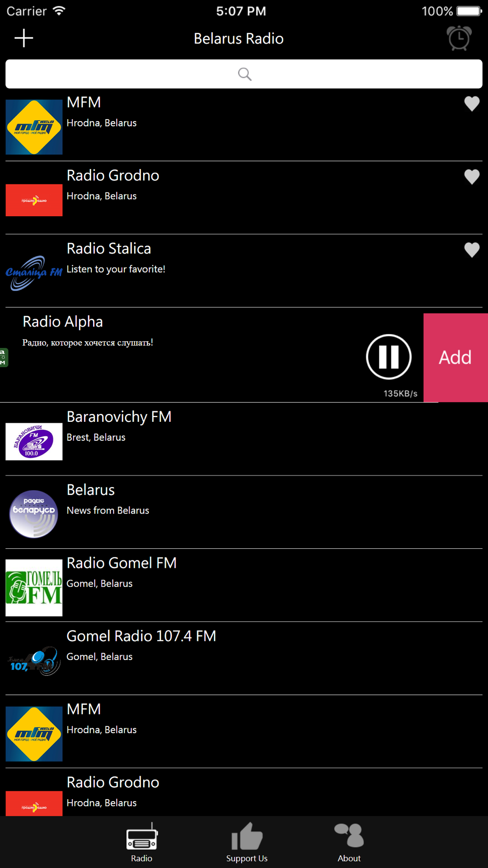Tap the "Listen to your favorite!" subtitle
488x868 pixels.
pyautogui.click(x=116, y=269)
